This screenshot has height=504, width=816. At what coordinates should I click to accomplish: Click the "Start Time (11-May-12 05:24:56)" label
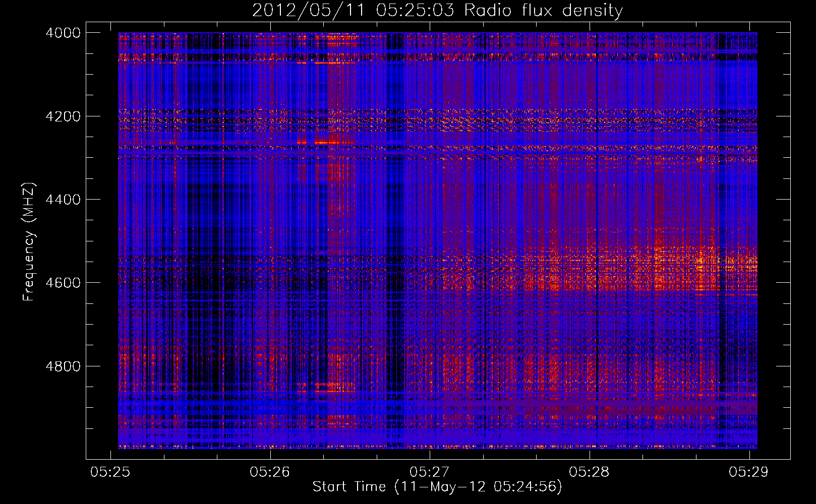tap(437, 487)
